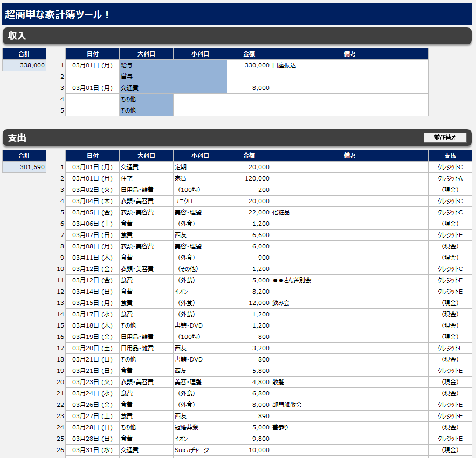Select the 03月14日 (日) date cell

click(x=92, y=292)
